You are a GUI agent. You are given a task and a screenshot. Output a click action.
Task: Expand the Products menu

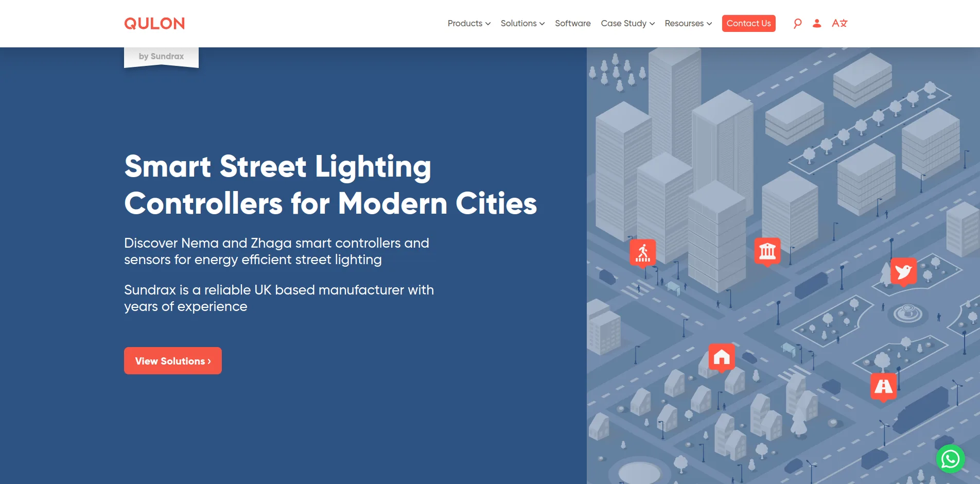point(469,24)
